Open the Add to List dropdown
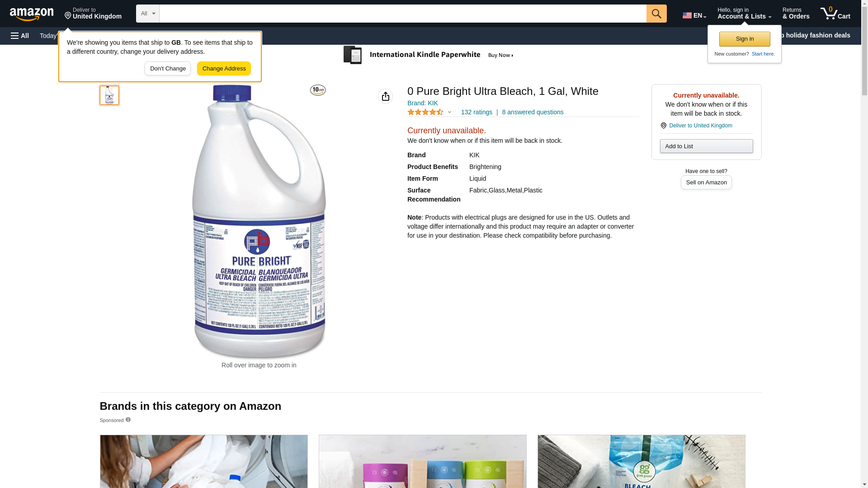The width and height of the screenshot is (868, 488). point(706,146)
